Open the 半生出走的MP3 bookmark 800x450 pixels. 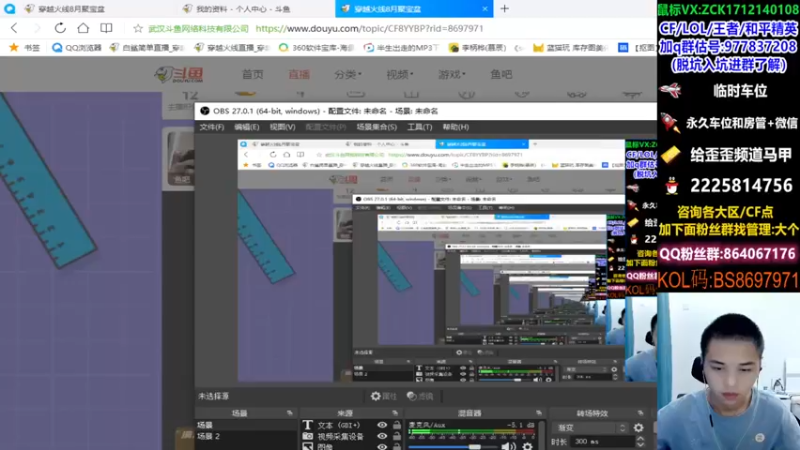coord(402,47)
